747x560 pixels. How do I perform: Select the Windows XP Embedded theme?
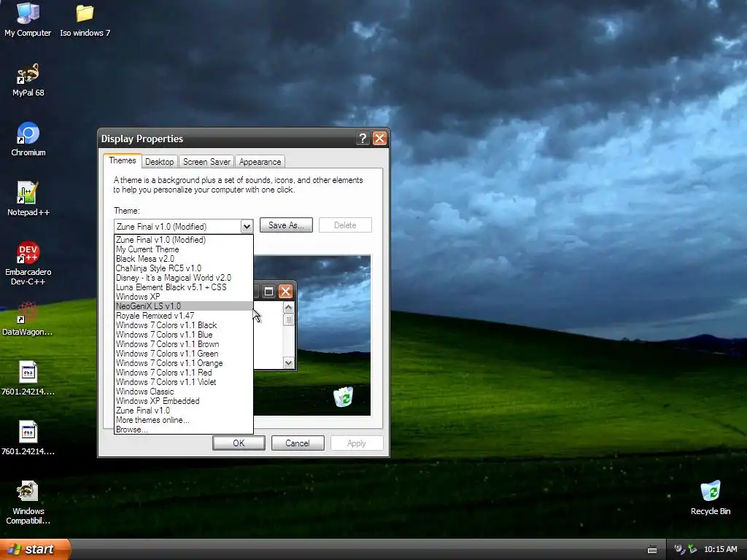[184, 401]
